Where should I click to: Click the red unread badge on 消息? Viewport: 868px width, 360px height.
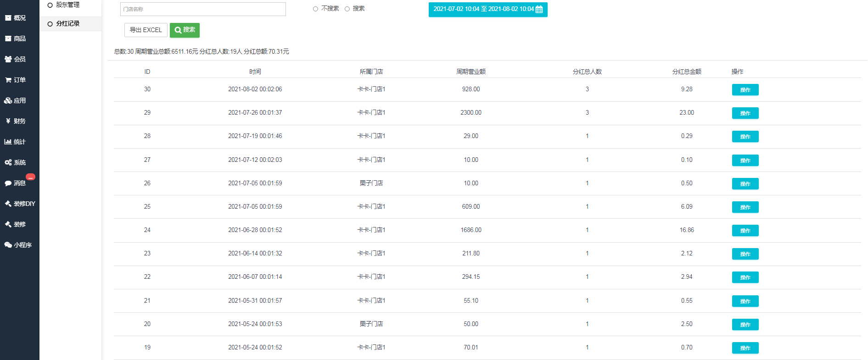30,177
